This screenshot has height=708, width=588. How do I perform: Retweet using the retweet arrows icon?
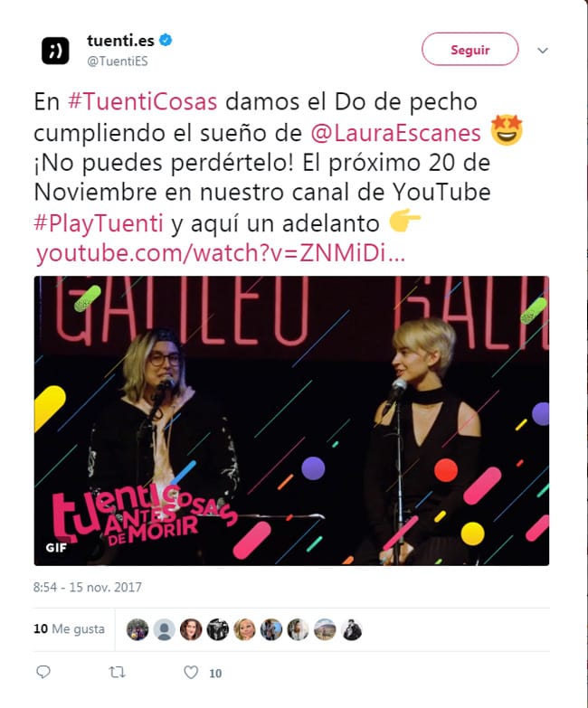point(118,673)
